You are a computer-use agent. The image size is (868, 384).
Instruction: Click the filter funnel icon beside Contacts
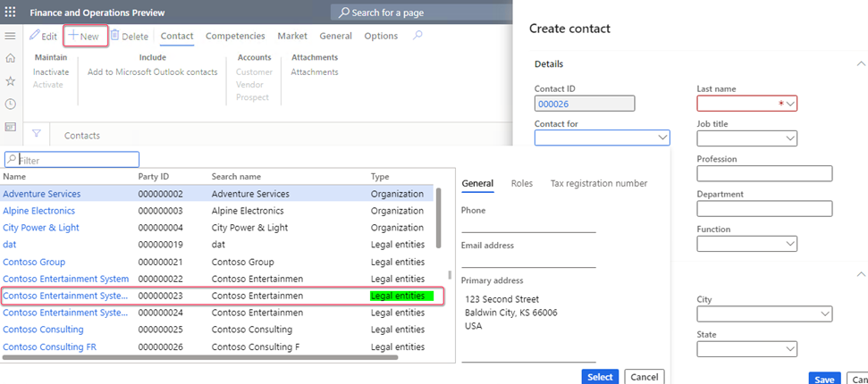click(x=37, y=133)
